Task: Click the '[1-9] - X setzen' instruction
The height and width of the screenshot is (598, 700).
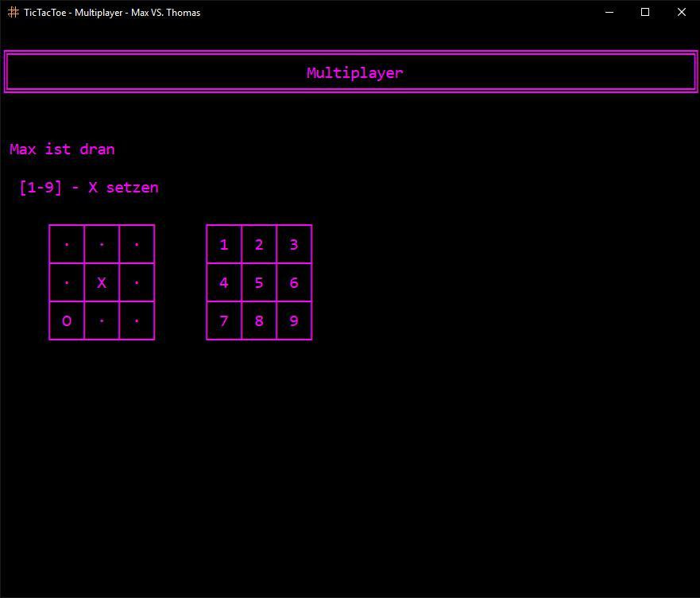Action: point(88,187)
